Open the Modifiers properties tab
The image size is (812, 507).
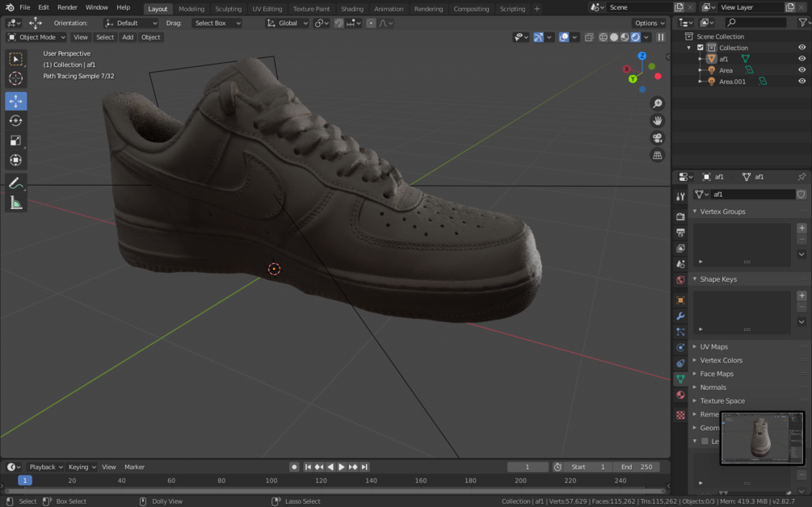(x=680, y=316)
